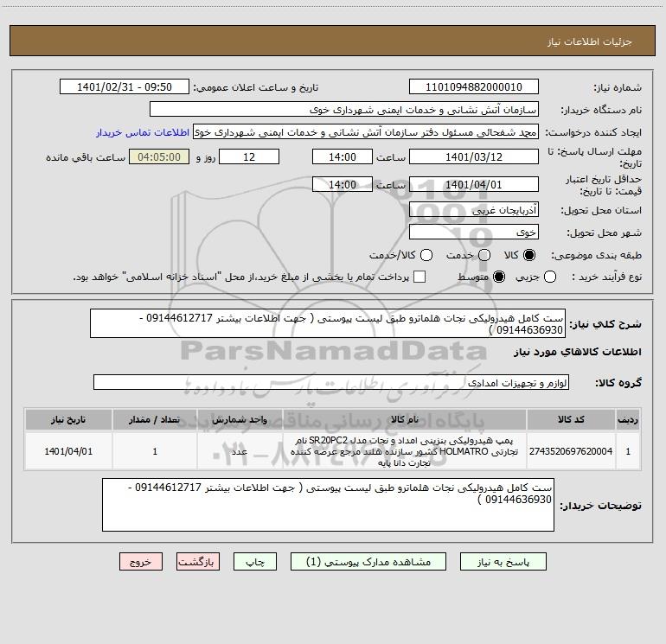The image size is (666, 644).
Task: Open the اطلاعات تماس خریدار link
Action: coord(143,132)
